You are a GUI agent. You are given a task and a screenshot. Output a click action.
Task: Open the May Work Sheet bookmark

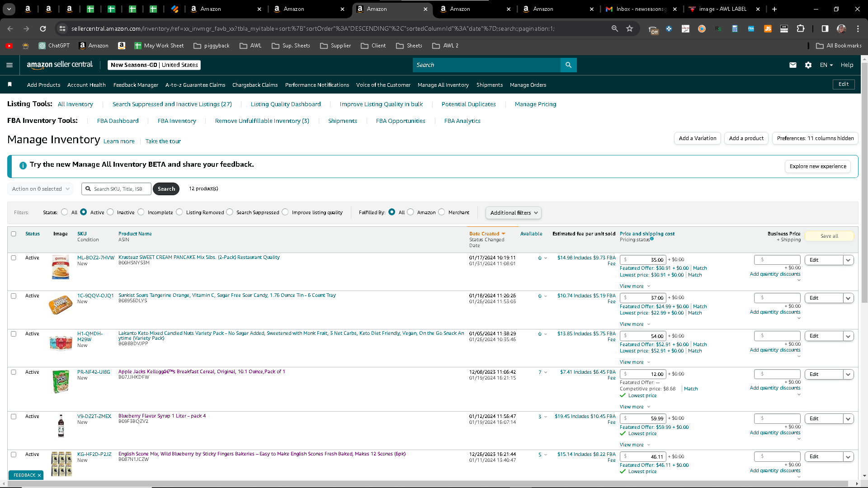pyautogui.click(x=159, y=46)
